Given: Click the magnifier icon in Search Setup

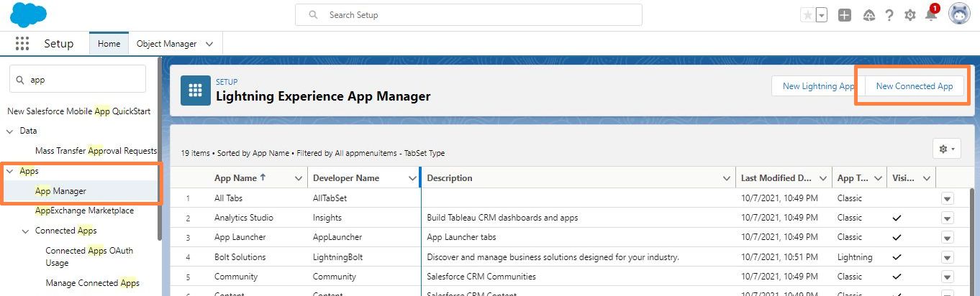Looking at the screenshot, I should (x=313, y=14).
